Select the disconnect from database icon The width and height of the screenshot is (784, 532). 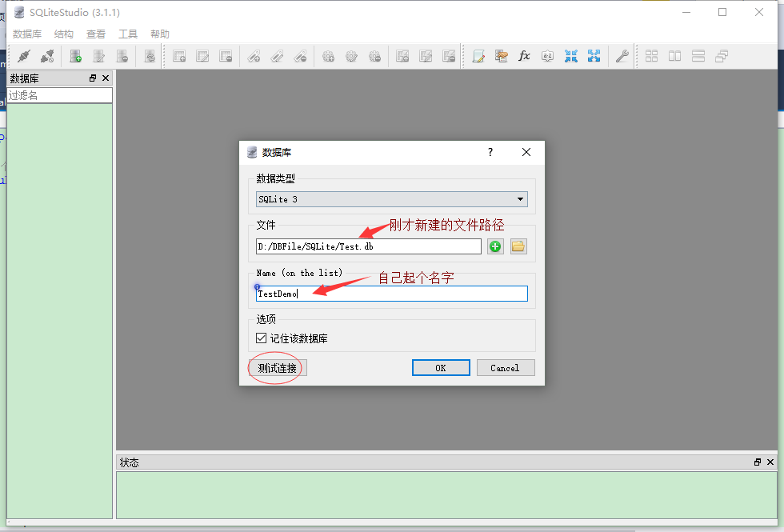[46, 56]
